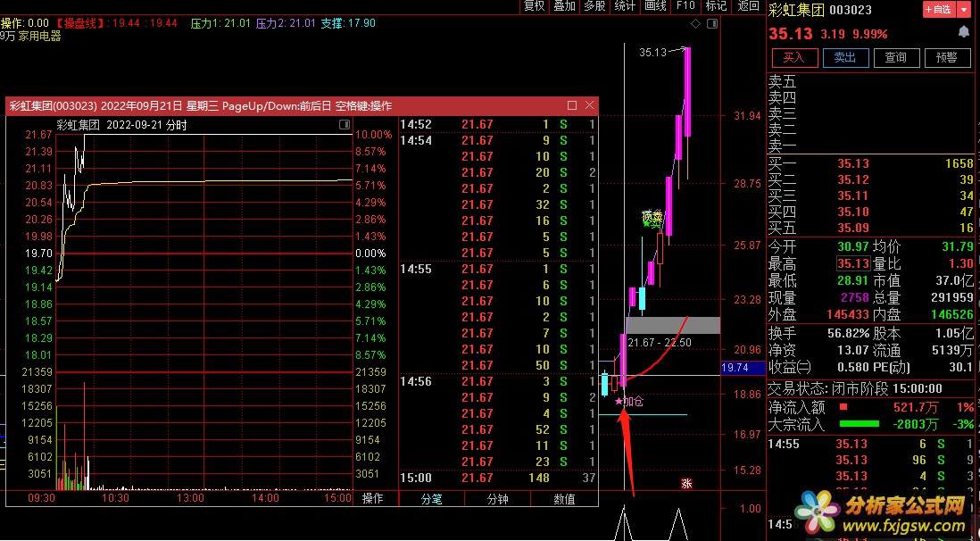
Task: Click the 21.67 - 22.50 gap label
Action: tap(660, 343)
